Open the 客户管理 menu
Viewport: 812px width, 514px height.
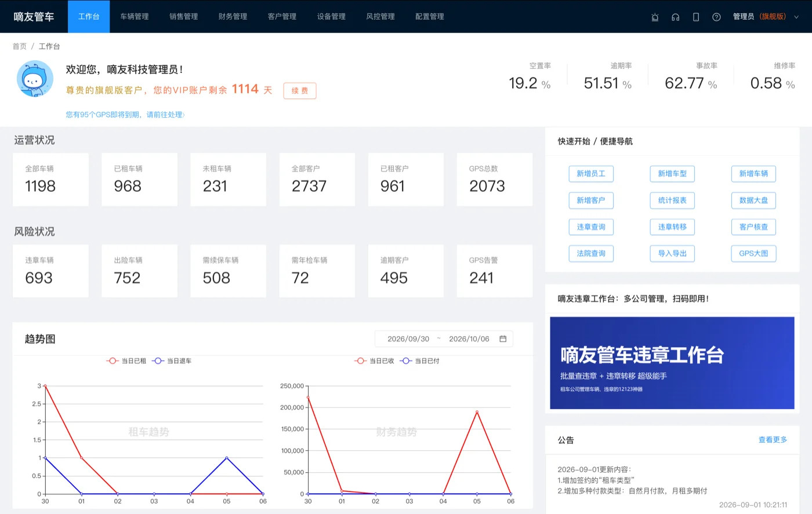[x=282, y=17]
